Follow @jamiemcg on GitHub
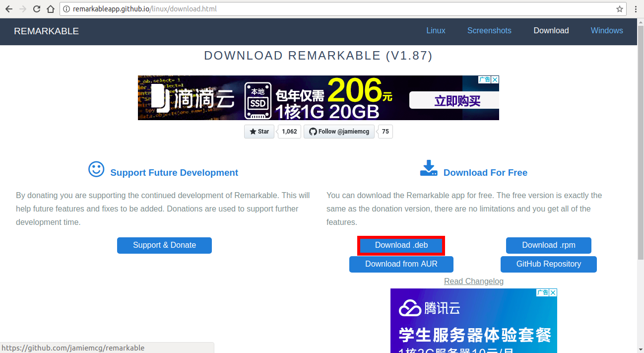644x353 pixels. tap(339, 132)
